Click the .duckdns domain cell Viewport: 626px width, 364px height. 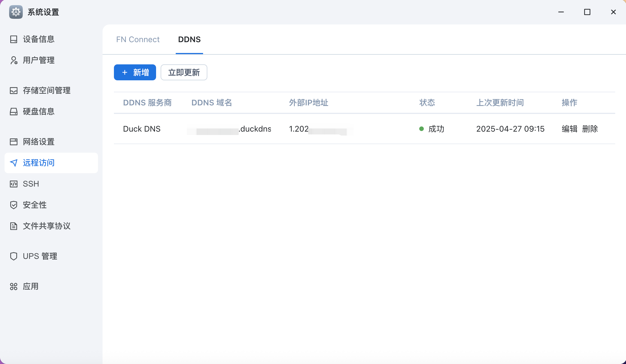(x=229, y=129)
